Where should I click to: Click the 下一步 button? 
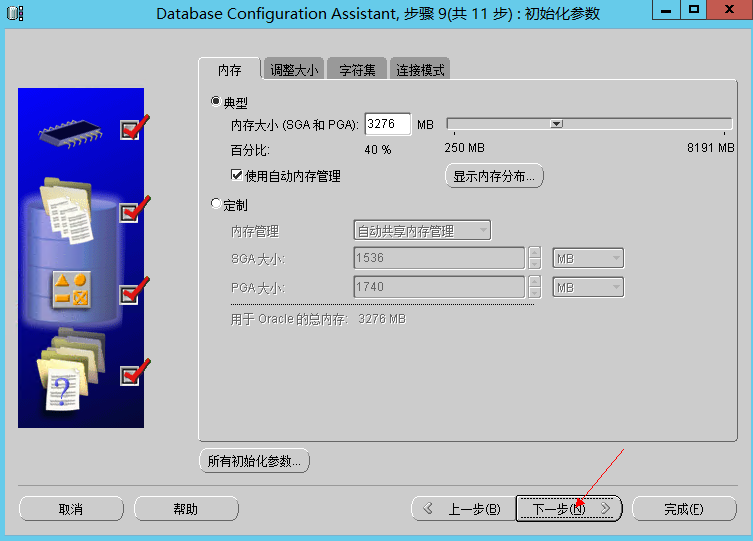click(568, 509)
